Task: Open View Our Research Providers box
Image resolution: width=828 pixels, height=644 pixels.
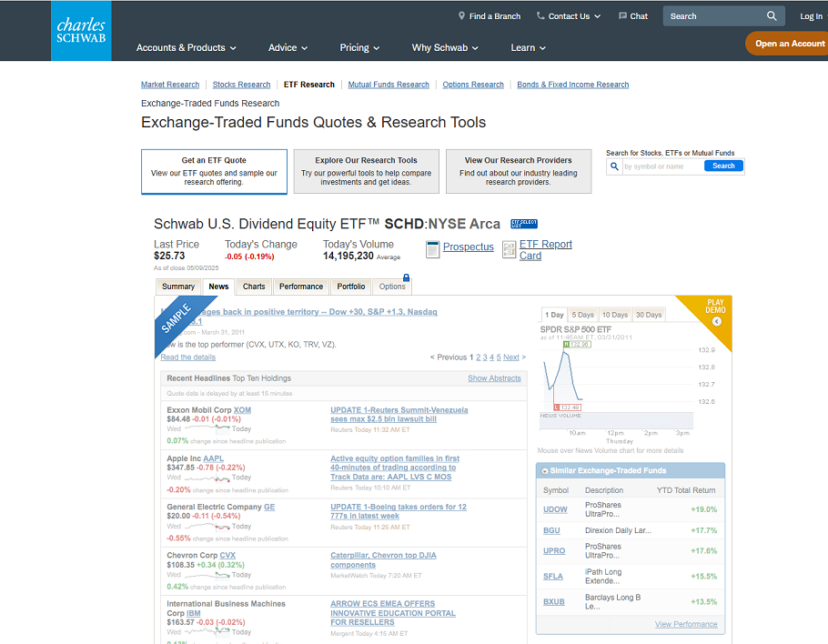Action: (x=518, y=172)
